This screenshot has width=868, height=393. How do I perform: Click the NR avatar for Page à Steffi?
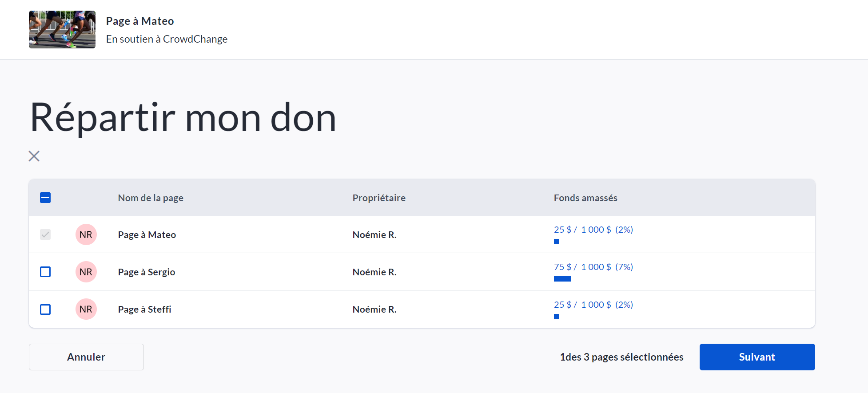[x=86, y=309]
